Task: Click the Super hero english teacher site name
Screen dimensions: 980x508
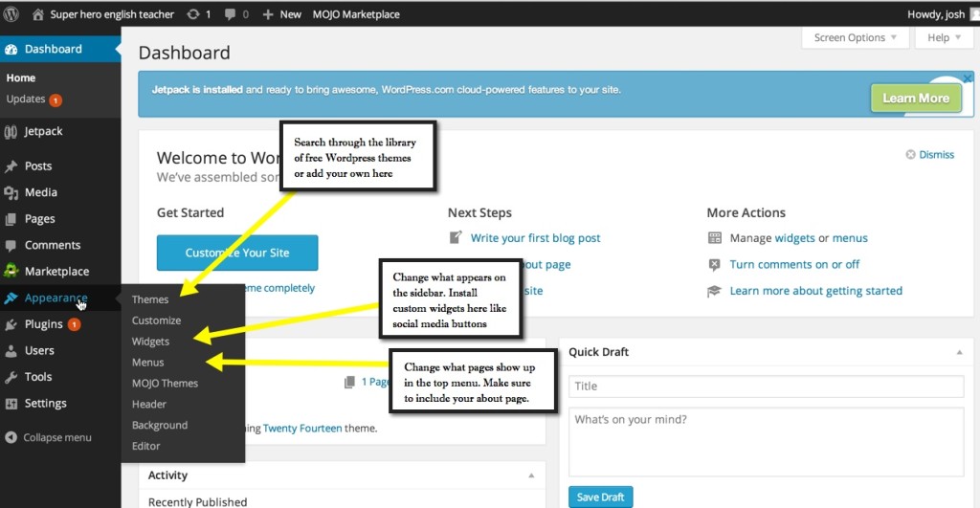Action: point(112,13)
